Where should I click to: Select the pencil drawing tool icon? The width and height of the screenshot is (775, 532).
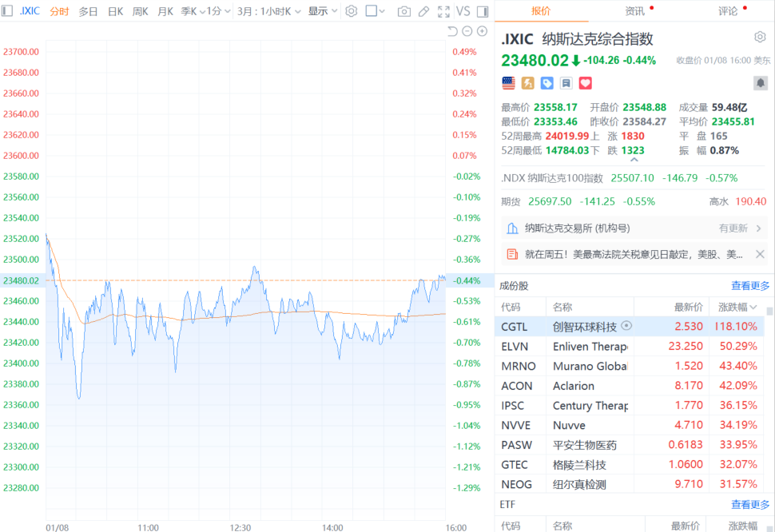423,11
